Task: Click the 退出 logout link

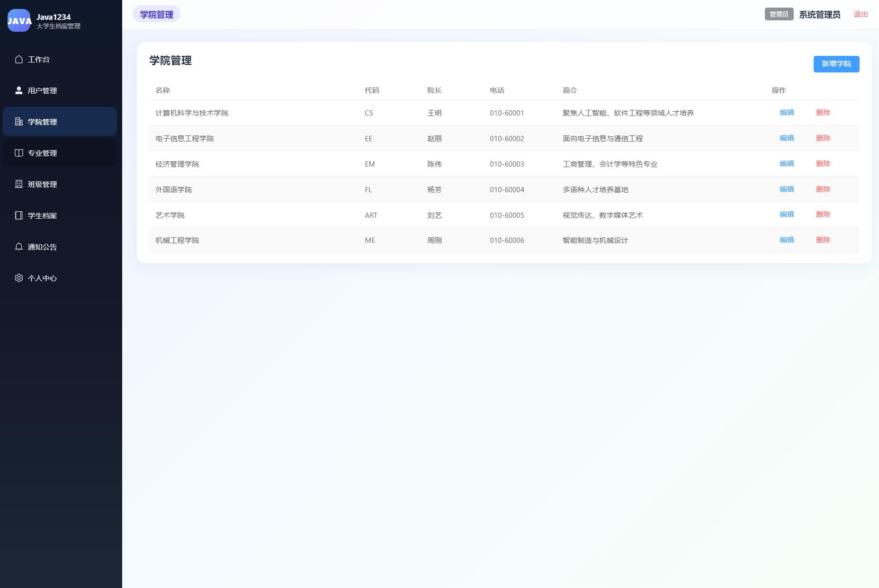Action: [x=861, y=14]
